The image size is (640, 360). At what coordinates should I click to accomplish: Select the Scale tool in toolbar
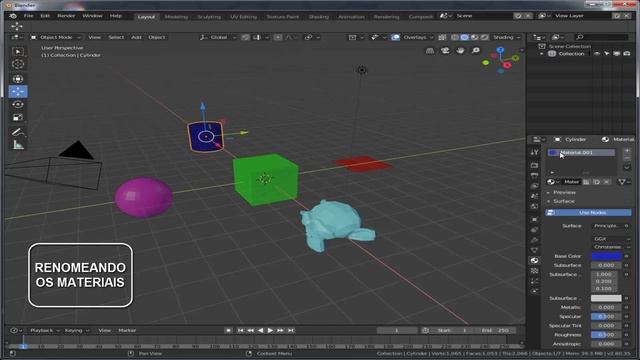point(18,118)
